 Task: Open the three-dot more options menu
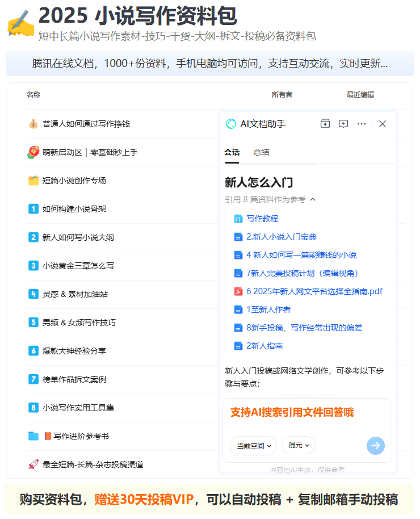point(362,124)
